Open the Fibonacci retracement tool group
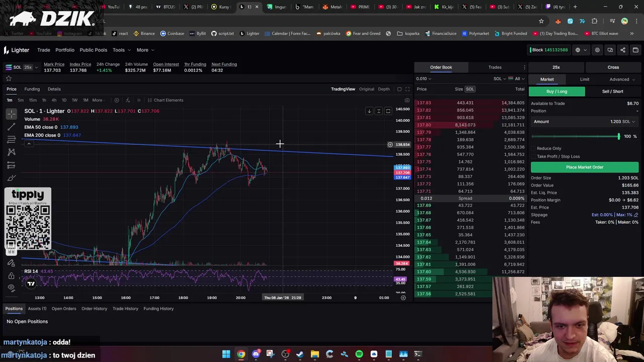The height and width of the screenshot is (362, 644). point(11,140)
